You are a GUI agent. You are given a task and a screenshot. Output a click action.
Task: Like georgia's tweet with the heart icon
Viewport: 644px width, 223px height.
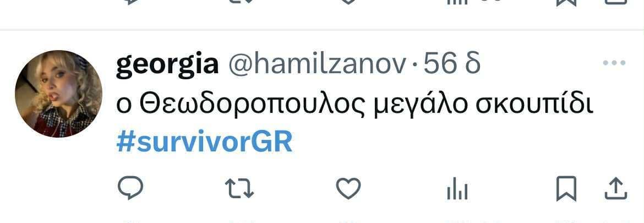[x=348, y=189]
